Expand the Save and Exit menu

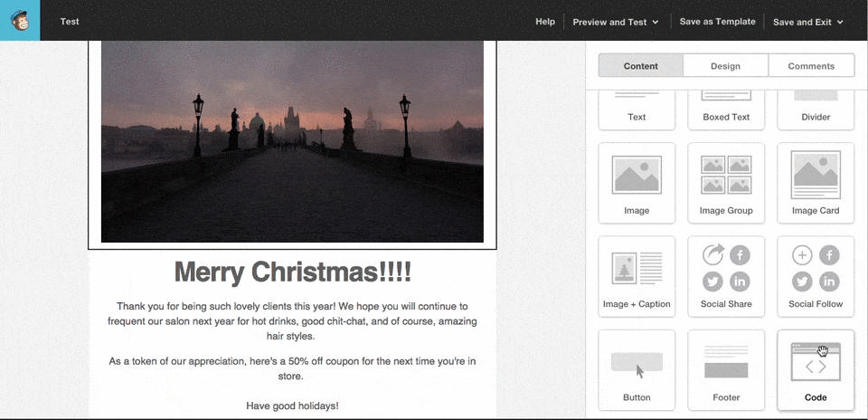[807, 22]
